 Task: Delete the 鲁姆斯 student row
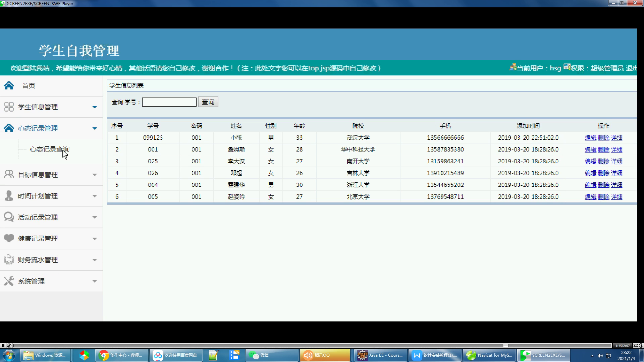pos(603,149)
